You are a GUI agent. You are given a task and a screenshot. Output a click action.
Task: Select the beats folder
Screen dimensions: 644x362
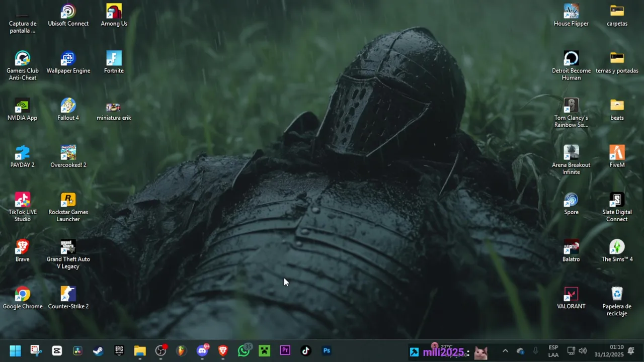[617, 110]
